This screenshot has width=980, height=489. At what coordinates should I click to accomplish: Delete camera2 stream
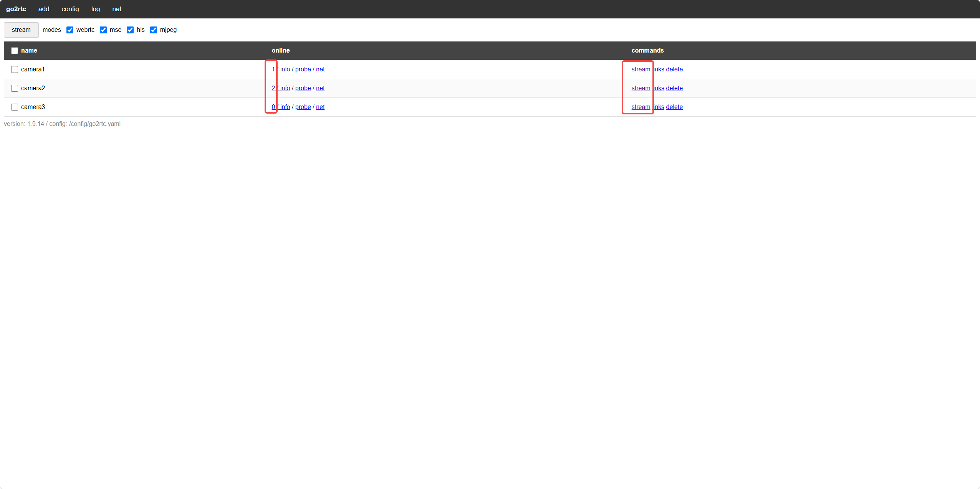pos(674,88)
